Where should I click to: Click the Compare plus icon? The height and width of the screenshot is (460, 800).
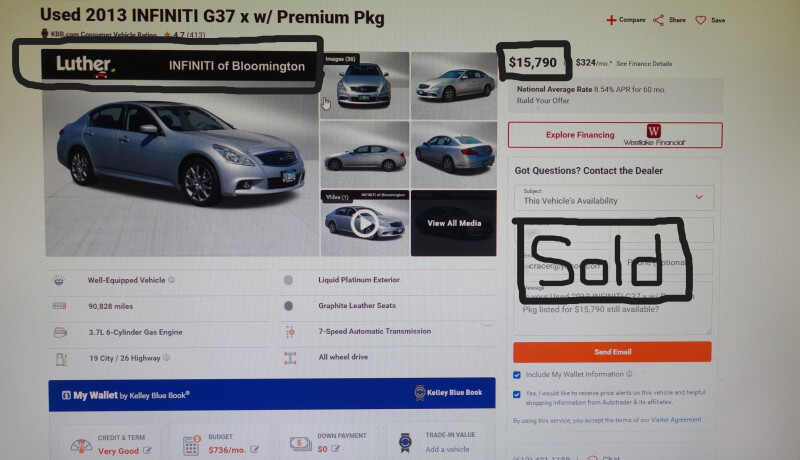point(611,20)
